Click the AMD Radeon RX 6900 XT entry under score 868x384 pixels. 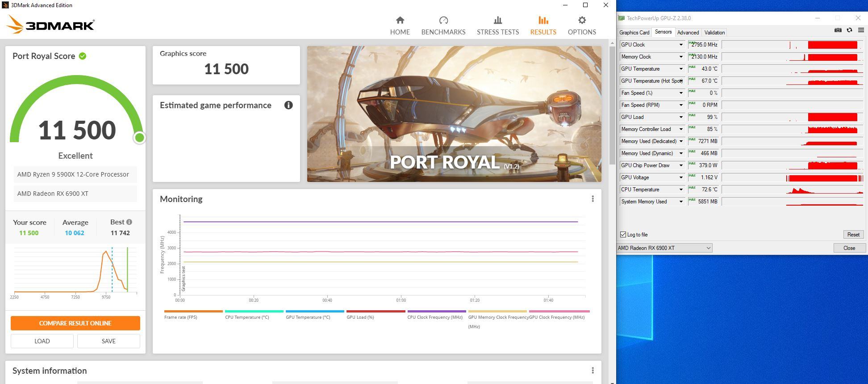coord(75,194)
